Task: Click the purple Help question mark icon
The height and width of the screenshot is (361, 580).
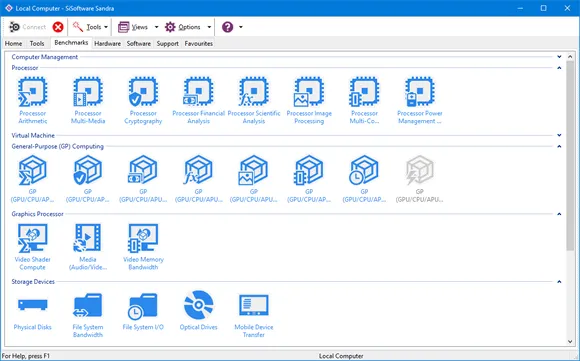Action: click(x=227, y=27)
